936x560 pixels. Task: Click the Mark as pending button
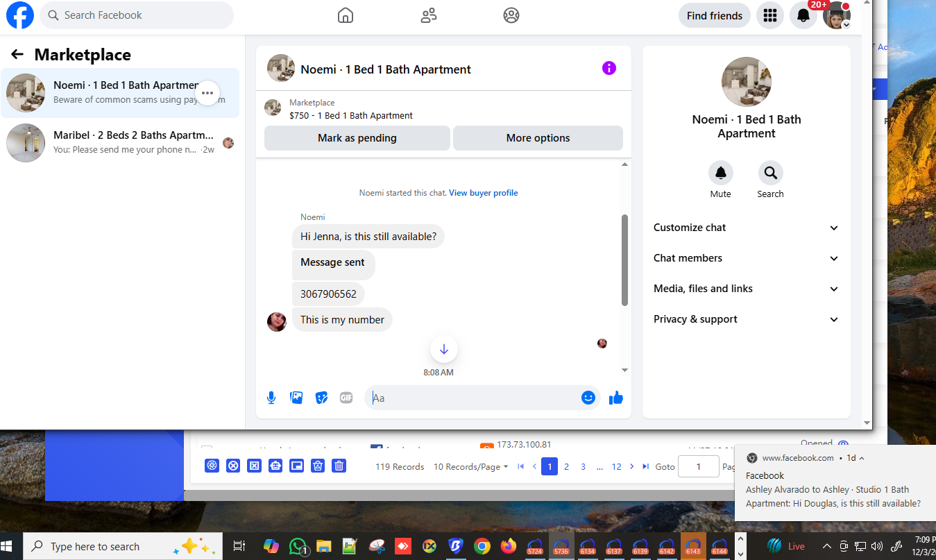[x=357, y=138]
